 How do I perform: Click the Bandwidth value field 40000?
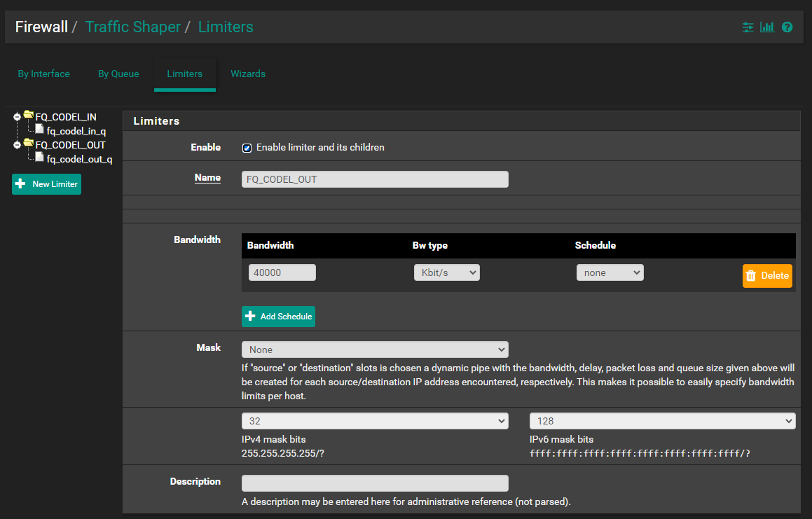(282, 272)
